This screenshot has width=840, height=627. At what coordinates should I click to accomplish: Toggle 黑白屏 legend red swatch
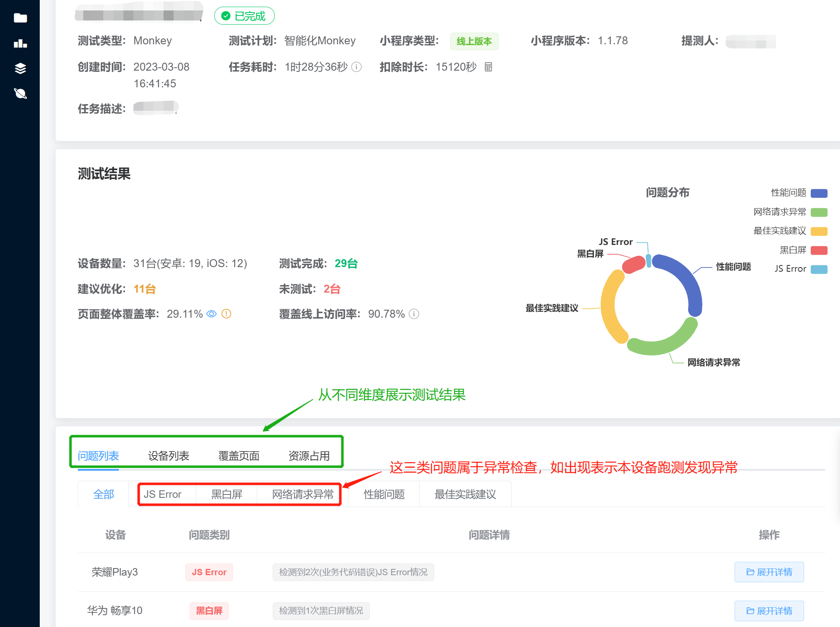pos(819,250)
